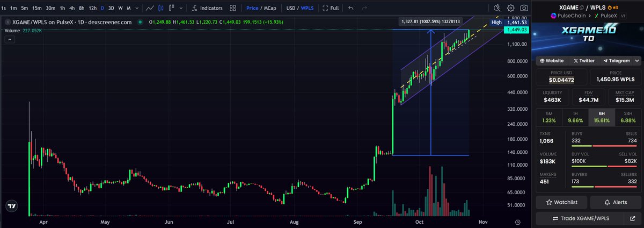The width and height of the screenshot is (644, 228).
Task: Enter Full screen chart mode
Action: pyautogui.click(x=331, y=8)
